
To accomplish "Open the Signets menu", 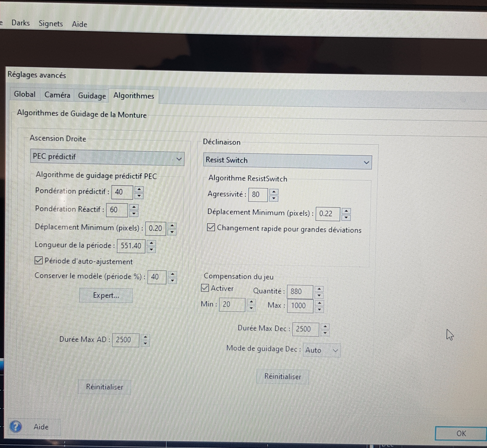I will coord(51,24).
